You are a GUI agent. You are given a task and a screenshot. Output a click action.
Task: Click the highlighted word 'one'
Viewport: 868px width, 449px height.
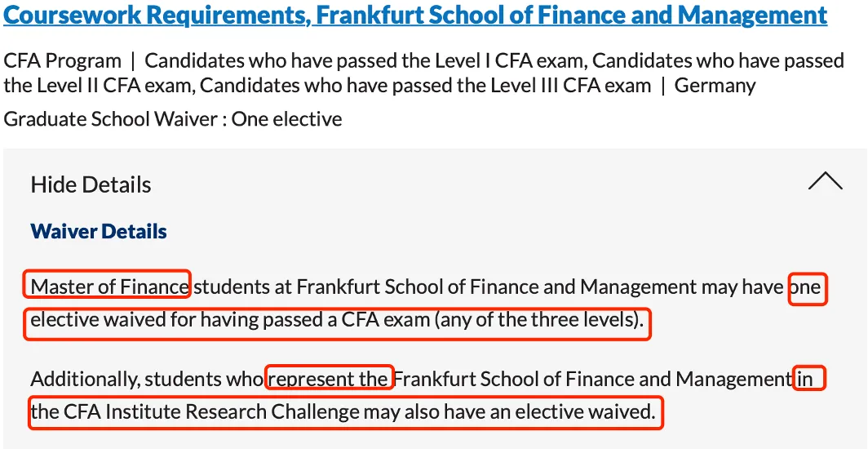tap(807, 288)
